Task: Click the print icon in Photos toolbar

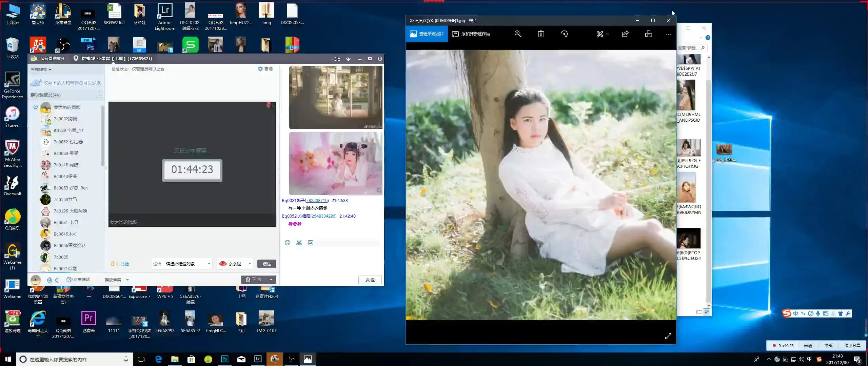Action: click(648, 34)
